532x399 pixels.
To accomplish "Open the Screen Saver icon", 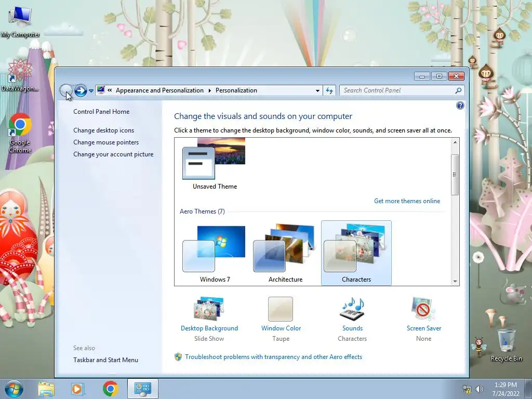I will coord(423,309).
